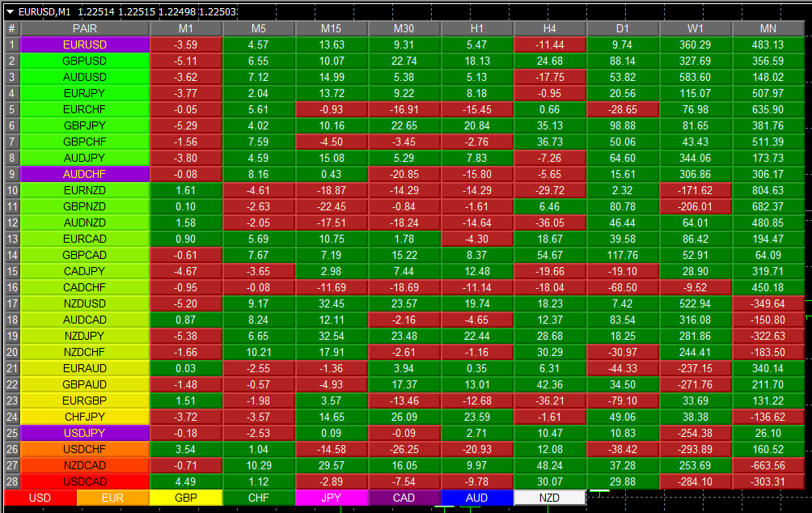Screen dimensions: 812x513
Task: Pick the white NZD currency button
Action: (549, 498)
